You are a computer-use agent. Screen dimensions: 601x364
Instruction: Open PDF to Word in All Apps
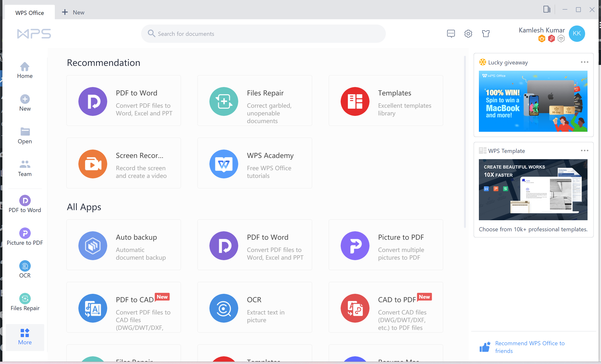pos(255,245)
